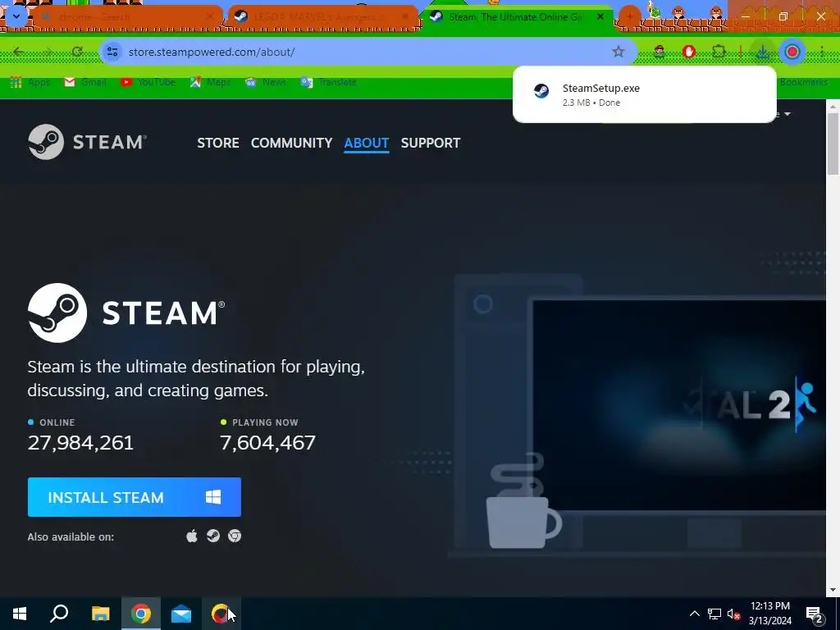840x630 pixels.
Task: Click the scrollbar down arrow
Action: (x=833, y=590)
